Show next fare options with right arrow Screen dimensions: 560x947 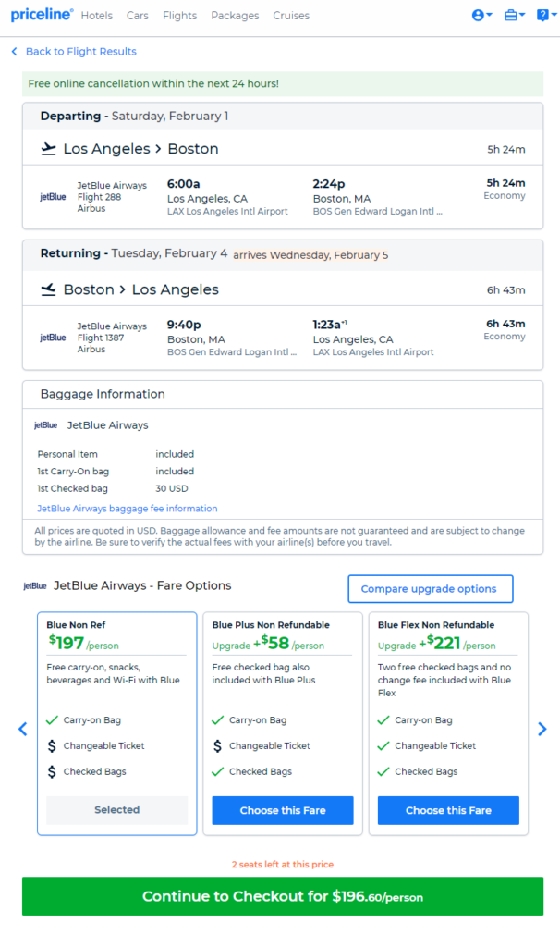(x=542, y=729)
